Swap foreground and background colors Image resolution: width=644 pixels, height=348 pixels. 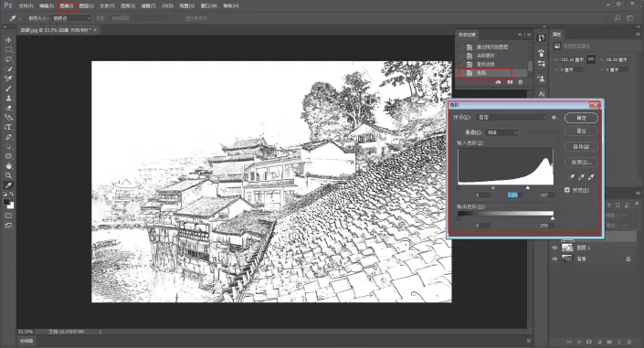click(12, 194)
